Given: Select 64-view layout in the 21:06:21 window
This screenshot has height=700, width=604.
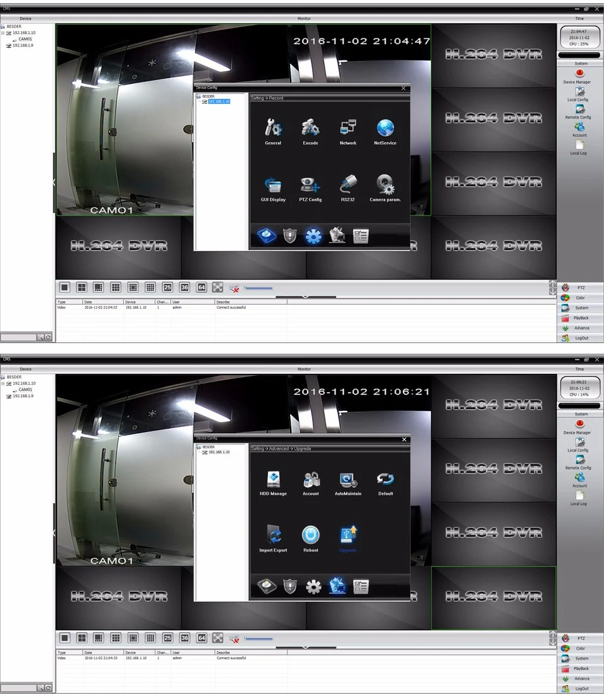Looking at the screenshot, I should pyautogui.click(x=201, y=638).
